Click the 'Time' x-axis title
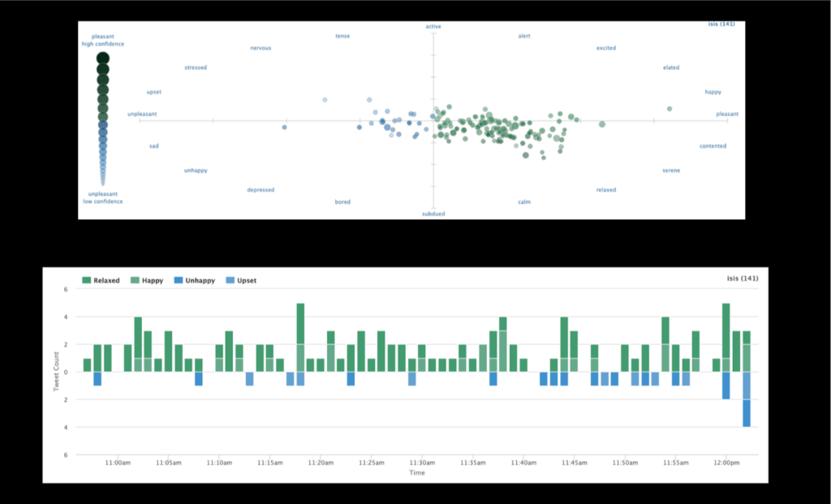The width and height of the screenshot is (831, 504). (417, 472)
